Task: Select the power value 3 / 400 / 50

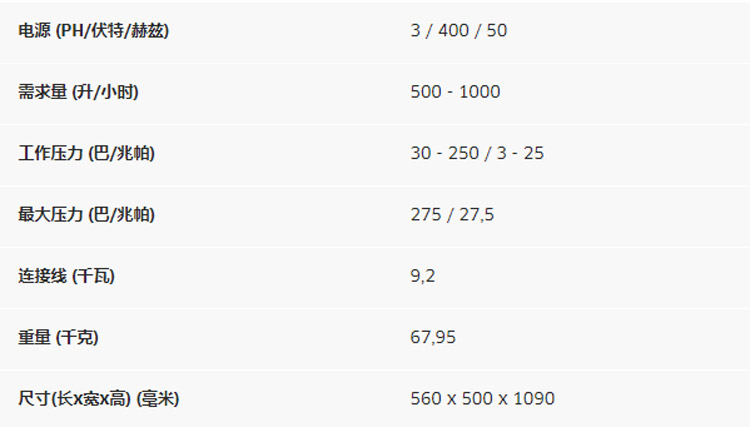Action: coord(458,31)
